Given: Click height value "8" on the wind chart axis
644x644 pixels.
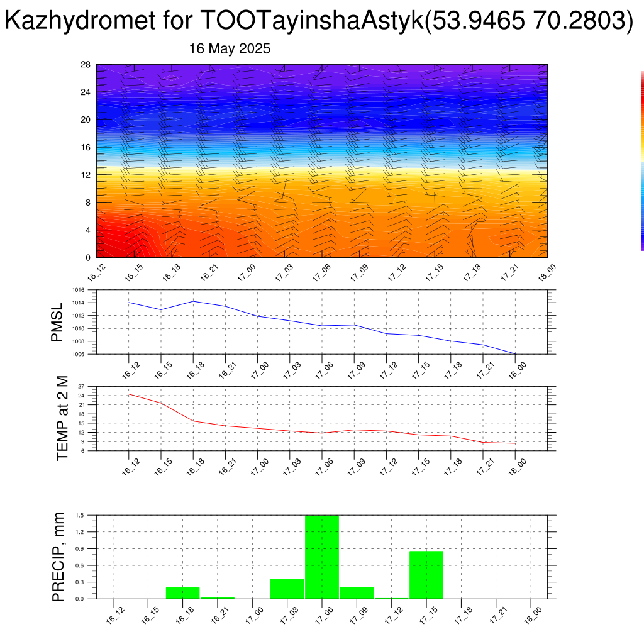Looking at the screenshot, I should 88,203.
